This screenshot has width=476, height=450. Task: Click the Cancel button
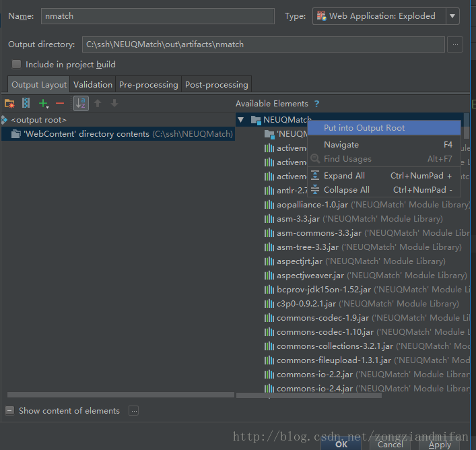390,445
